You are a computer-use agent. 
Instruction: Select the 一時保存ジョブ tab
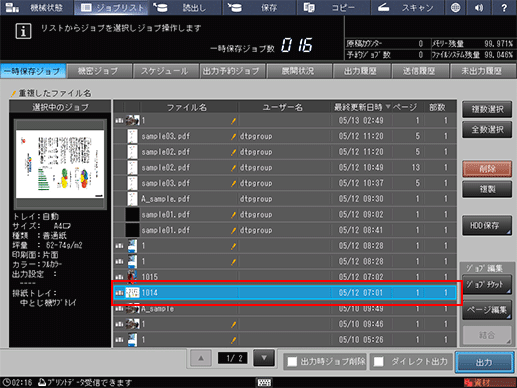tap(33, 71)
